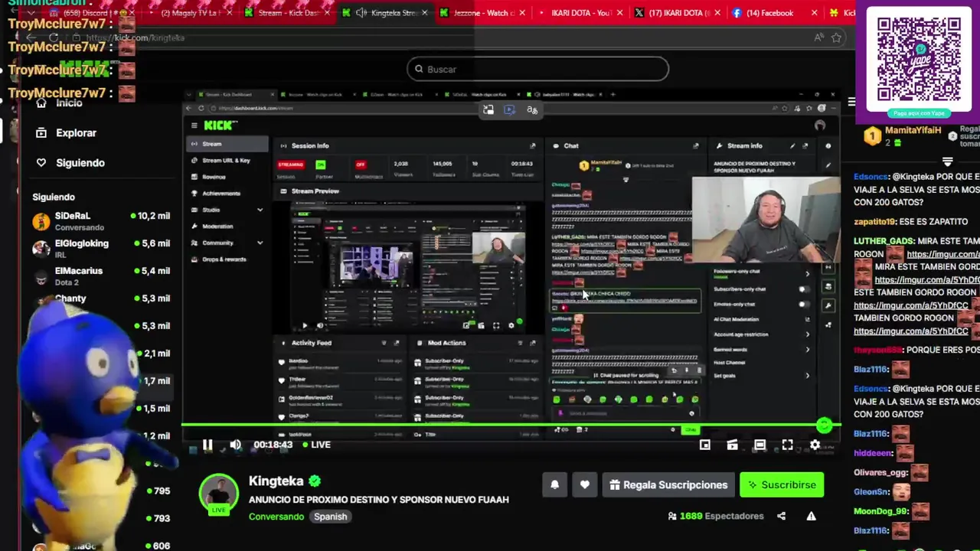Expand Set goals option
Viewport: 980px width, 551px height.
coord(807,376)
